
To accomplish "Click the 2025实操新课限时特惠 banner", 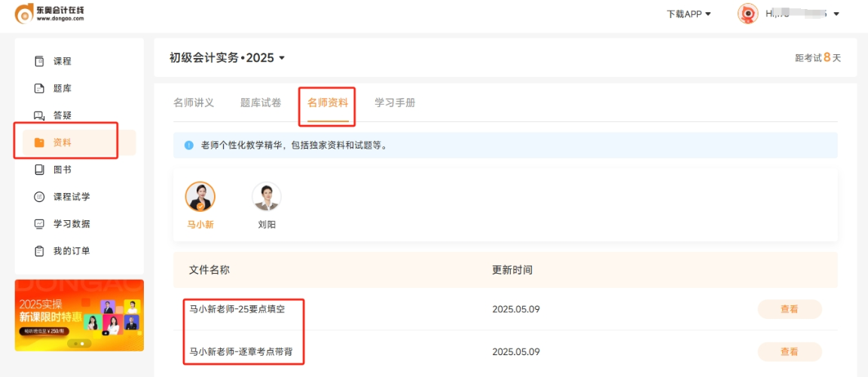I will click(79, 314).
